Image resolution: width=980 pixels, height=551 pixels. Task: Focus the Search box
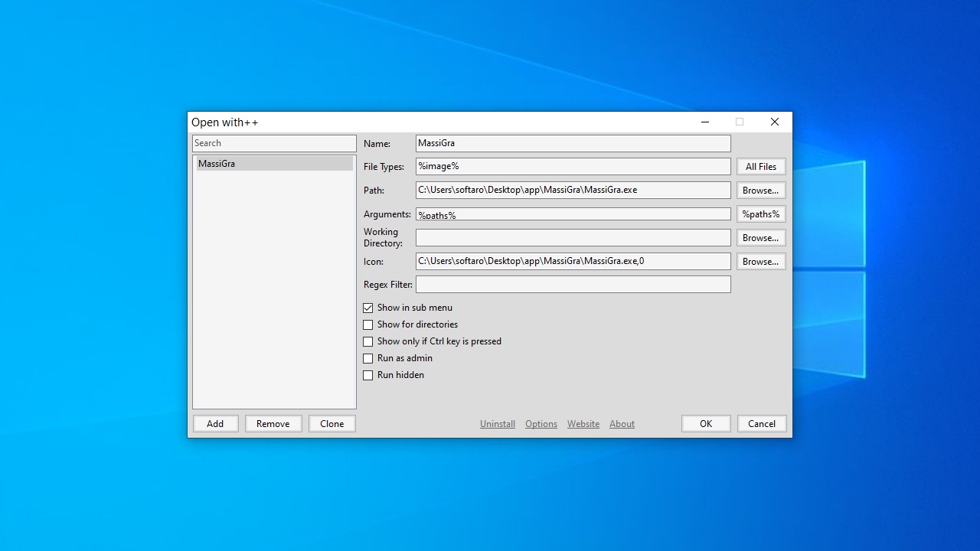click(274, 143)
